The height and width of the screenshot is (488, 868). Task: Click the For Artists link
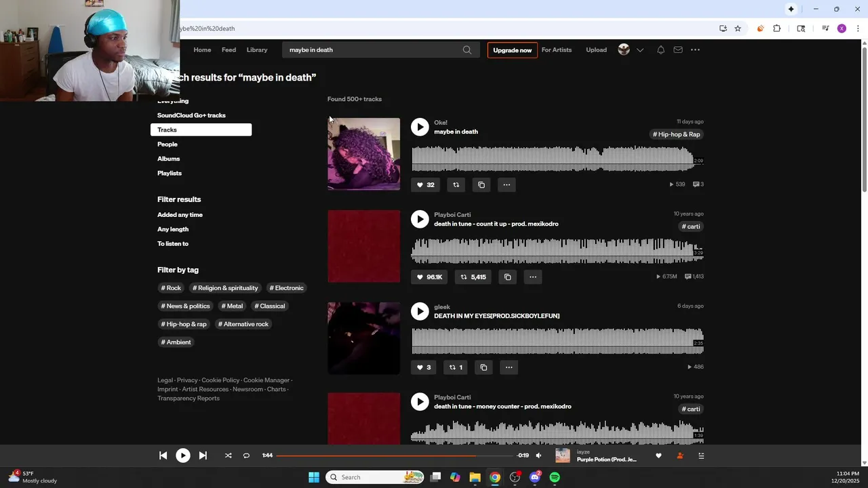[557, 50]
